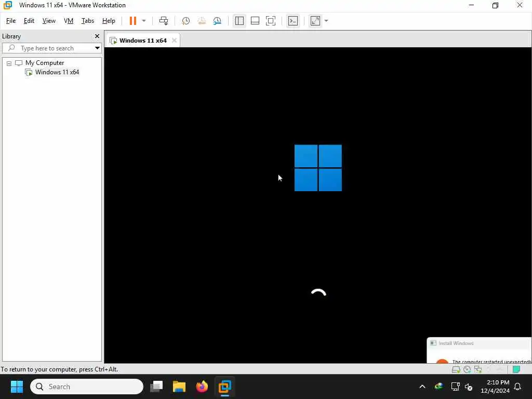The height and width of the screenshot is (399, 532).
Task: Expand the library search filter dropdown
Action: 97,48
